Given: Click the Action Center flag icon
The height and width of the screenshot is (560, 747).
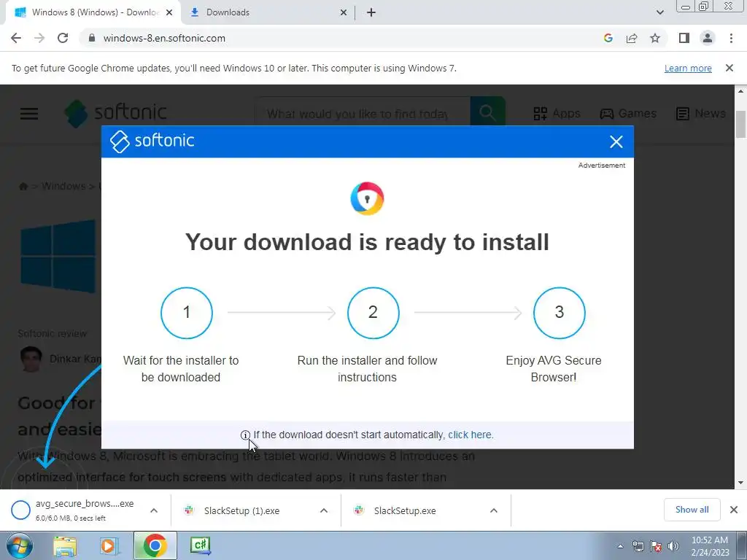Looking at the screenshot, I should click(656, 546).
